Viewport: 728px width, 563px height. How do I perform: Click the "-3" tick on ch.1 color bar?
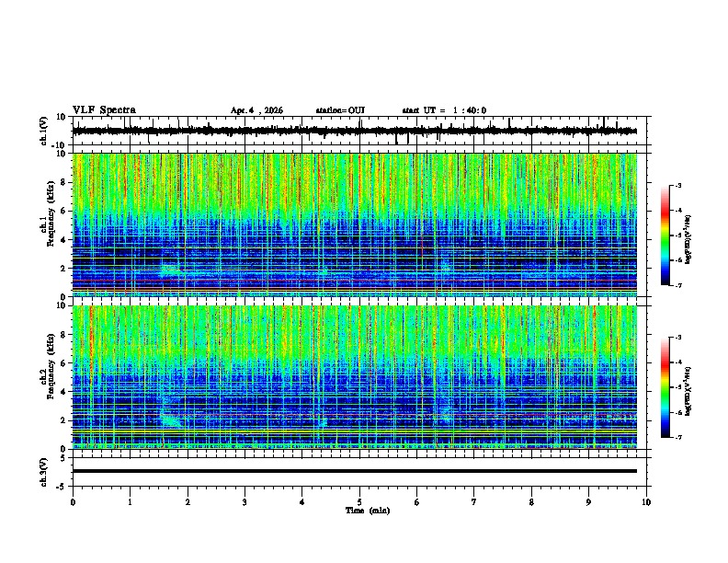pyautogui.click(x=677, y=185)
